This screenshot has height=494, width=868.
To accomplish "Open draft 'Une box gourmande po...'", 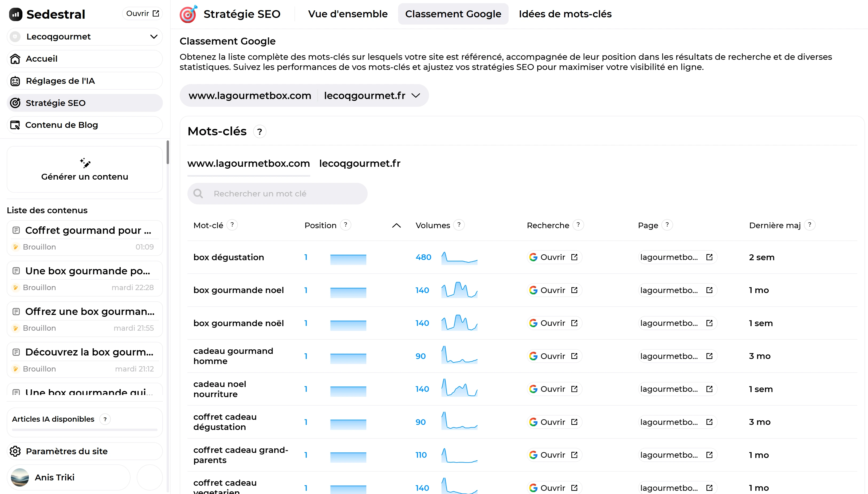I will click(85, 279).
